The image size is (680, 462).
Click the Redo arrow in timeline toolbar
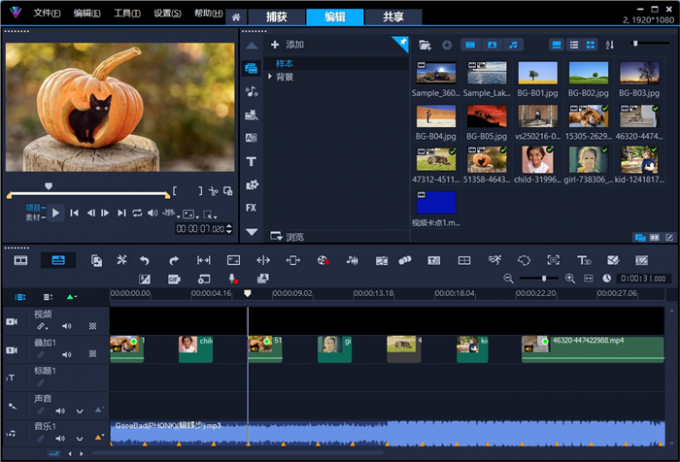point(173,260)
